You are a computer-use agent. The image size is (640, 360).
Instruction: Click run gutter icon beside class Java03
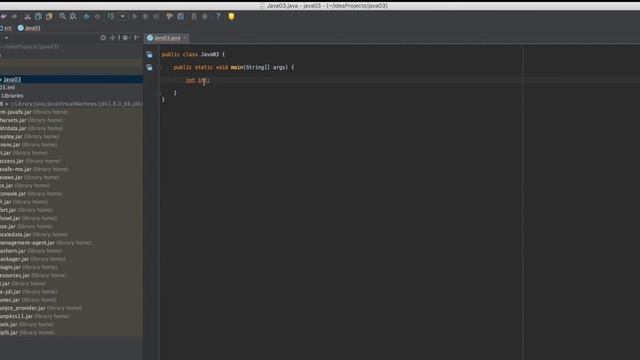coord(149,54)
